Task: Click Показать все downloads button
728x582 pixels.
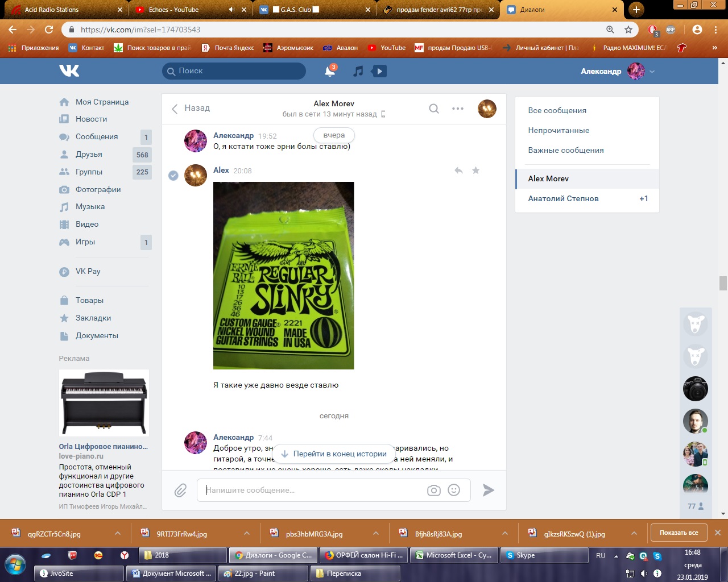Action: point(679,533)
